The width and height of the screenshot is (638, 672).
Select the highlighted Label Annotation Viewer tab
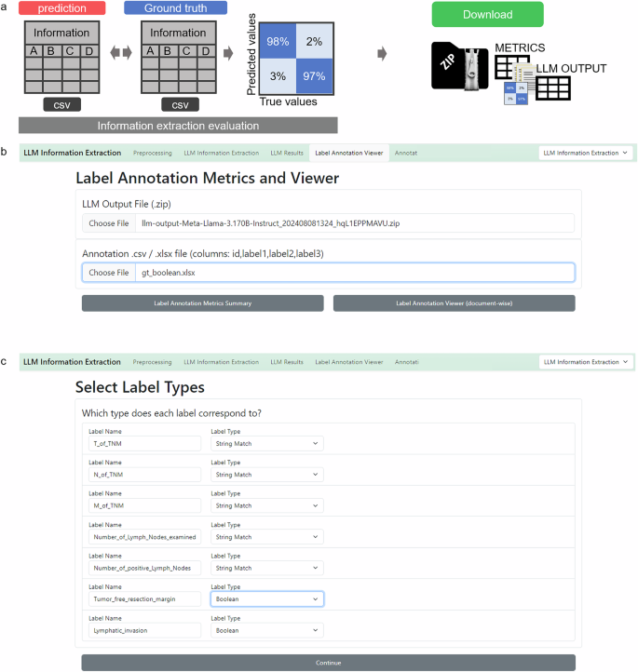(x=348, y=153)
